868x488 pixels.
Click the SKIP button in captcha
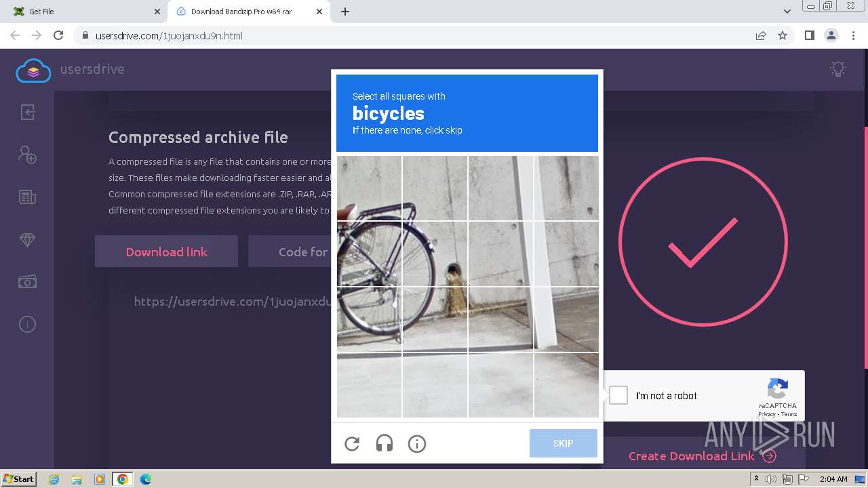click(564, 443)
